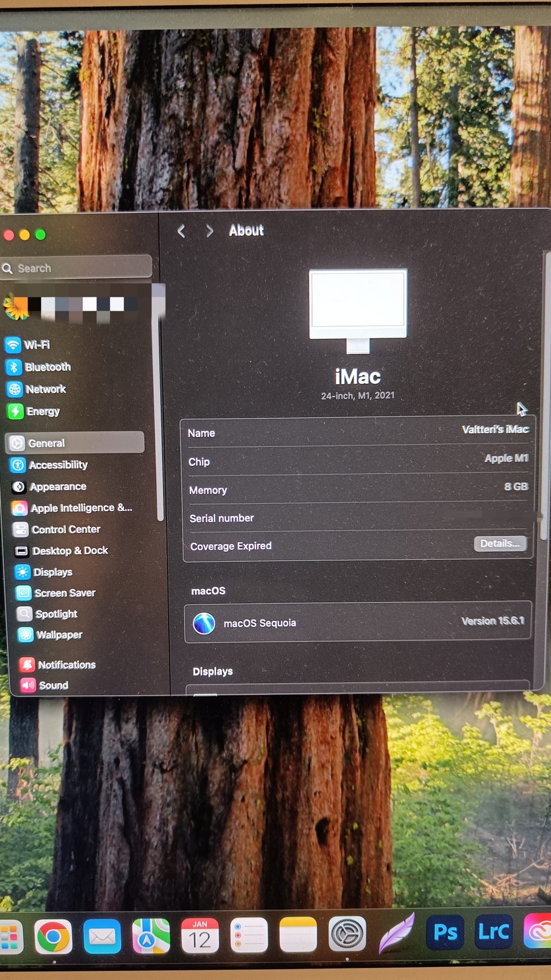
Task: Click the iMac image thumbnail
Action: click(358, 311)
